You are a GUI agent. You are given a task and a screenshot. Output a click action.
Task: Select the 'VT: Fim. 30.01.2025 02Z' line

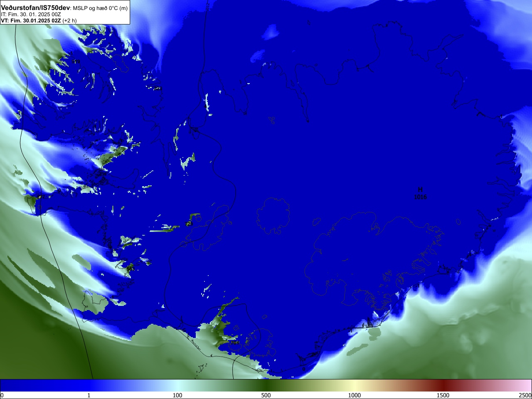(31, 20)
